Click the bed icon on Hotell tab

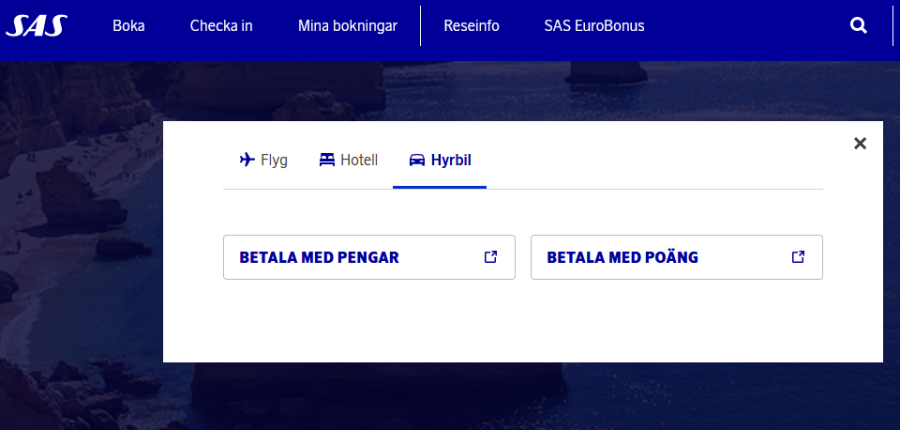[x=327, y=160]
